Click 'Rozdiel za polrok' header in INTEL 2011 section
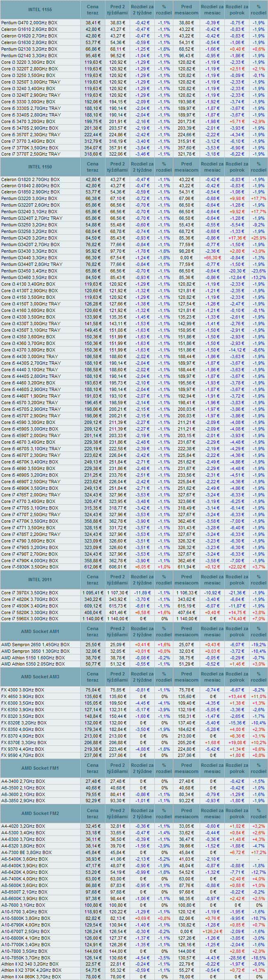Screen dimensions: 268x980 click(x=237, y=580)
